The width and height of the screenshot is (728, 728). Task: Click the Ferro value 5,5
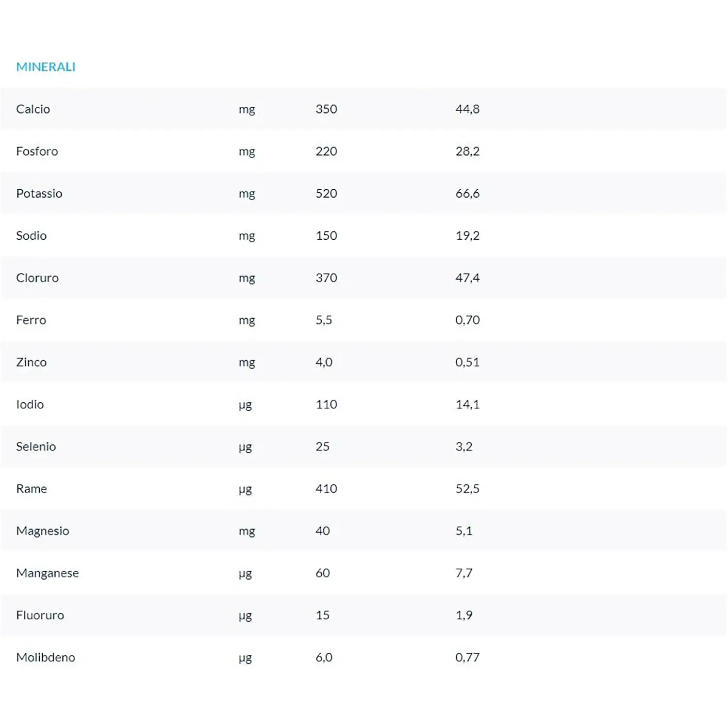324,320
